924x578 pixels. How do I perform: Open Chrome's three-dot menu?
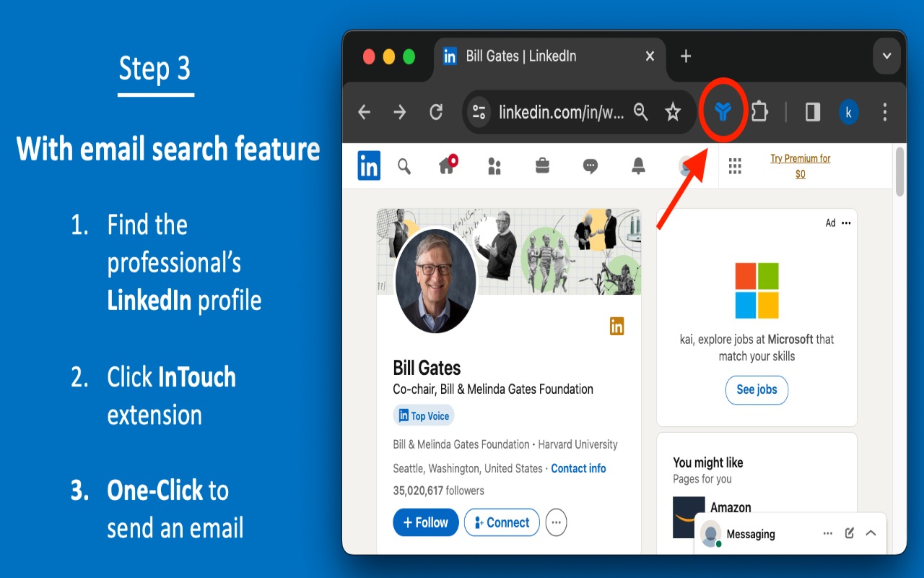(x=884, y=111)
